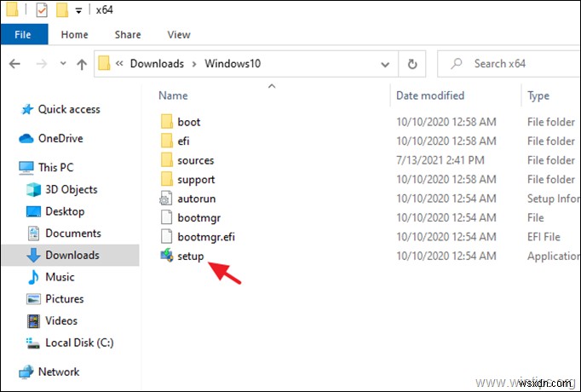Click the This PC monitor icon
The image size is (581, 392).
26,168
